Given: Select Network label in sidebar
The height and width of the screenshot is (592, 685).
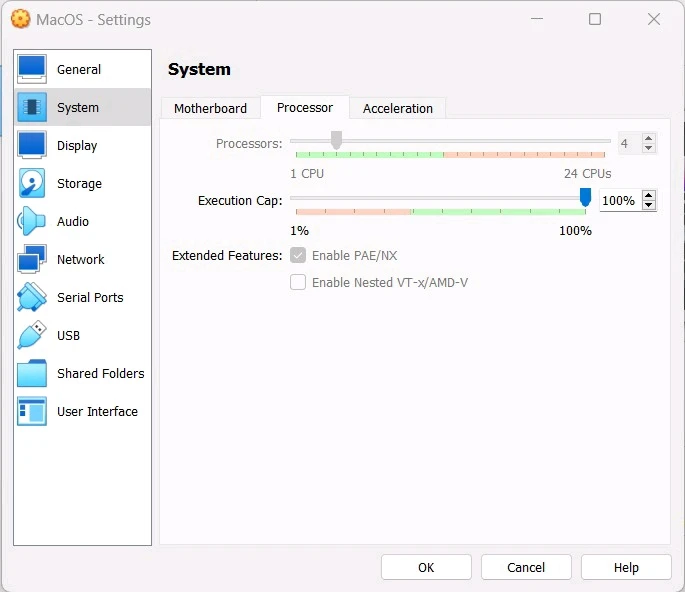Looking at the screenshot, I should tap(80, 260).
